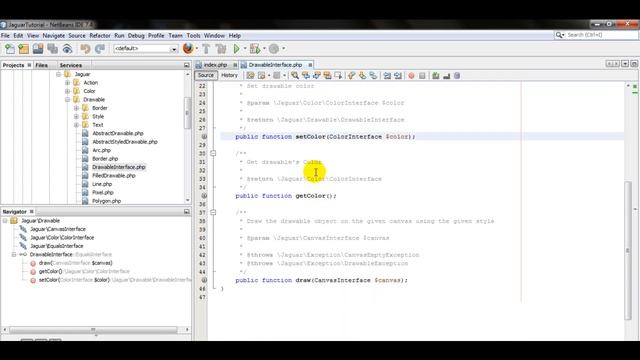640x360 pixels.
Task: Click the Previous Bookmark editor icon
Action: pyautogui.click(x=351, y=76)
